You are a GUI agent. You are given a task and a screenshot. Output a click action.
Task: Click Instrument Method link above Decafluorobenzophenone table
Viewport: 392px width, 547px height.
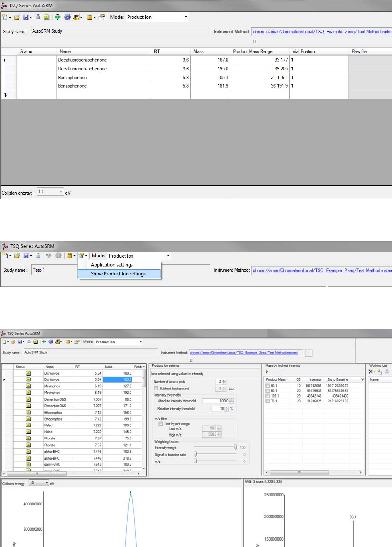pos(322,32)
